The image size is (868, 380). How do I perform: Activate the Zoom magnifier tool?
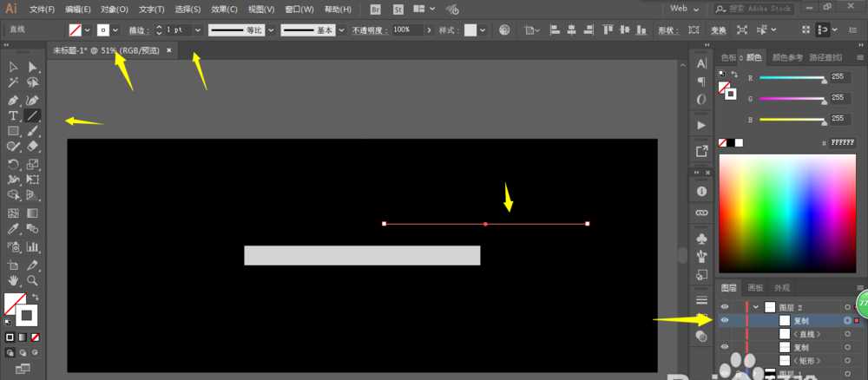click(33, 281)
